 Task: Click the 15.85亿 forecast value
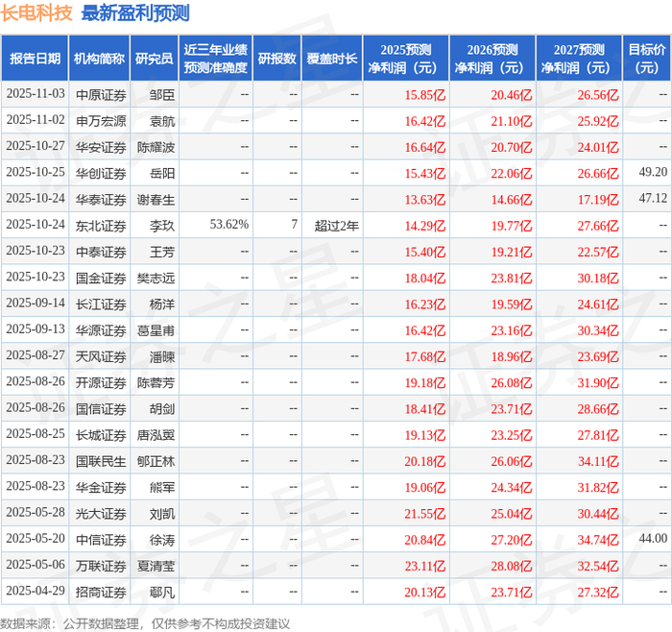coord(425,95)
